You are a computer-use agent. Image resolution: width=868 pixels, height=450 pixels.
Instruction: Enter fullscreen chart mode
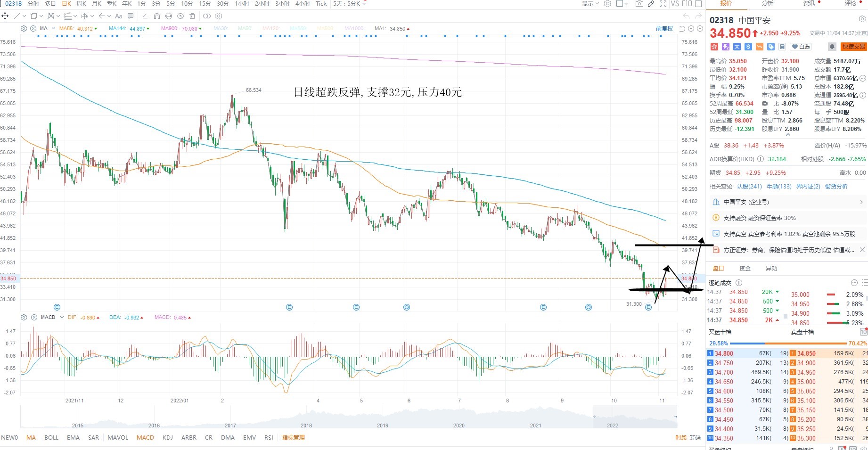[x=663, y=4]
